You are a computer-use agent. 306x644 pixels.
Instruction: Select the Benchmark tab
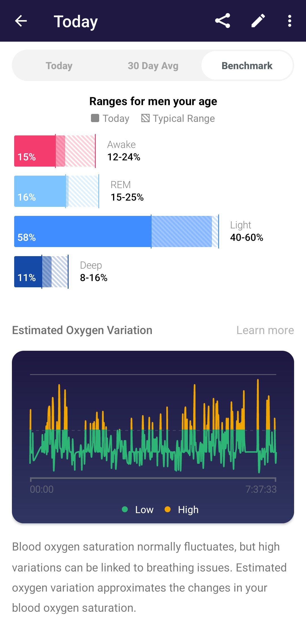tap(247, 66)
